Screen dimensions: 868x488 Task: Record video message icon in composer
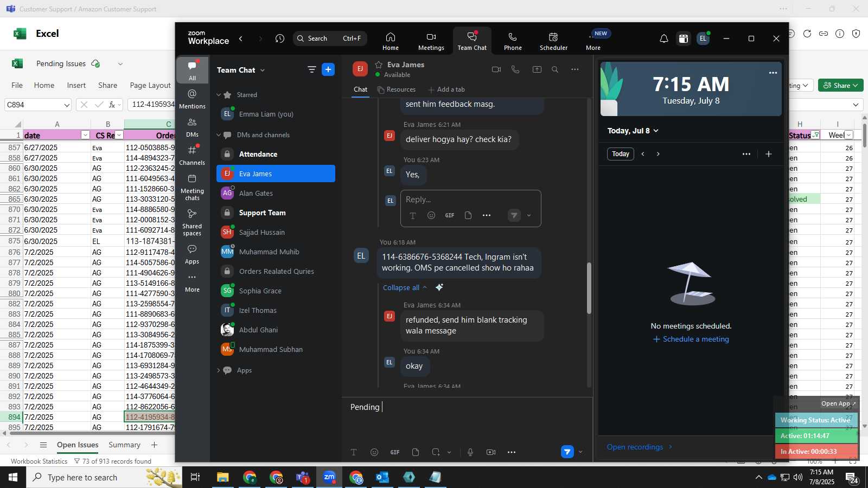(x=491, y=452)
